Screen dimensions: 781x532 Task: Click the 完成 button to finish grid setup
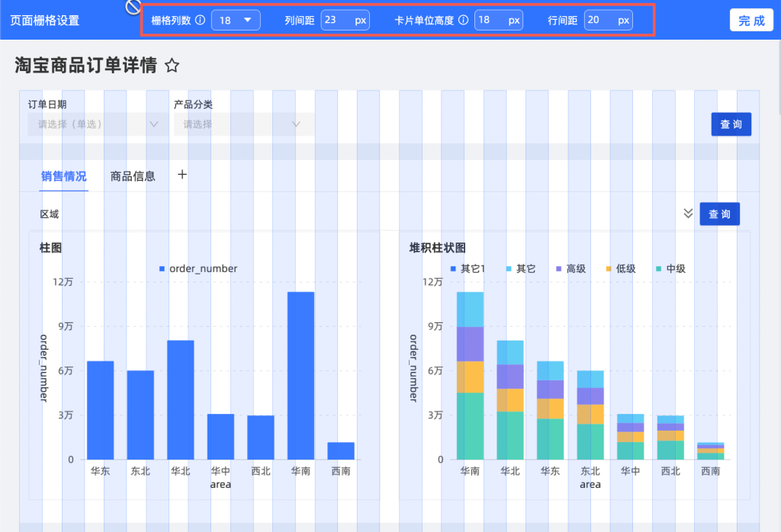point(751,20)
